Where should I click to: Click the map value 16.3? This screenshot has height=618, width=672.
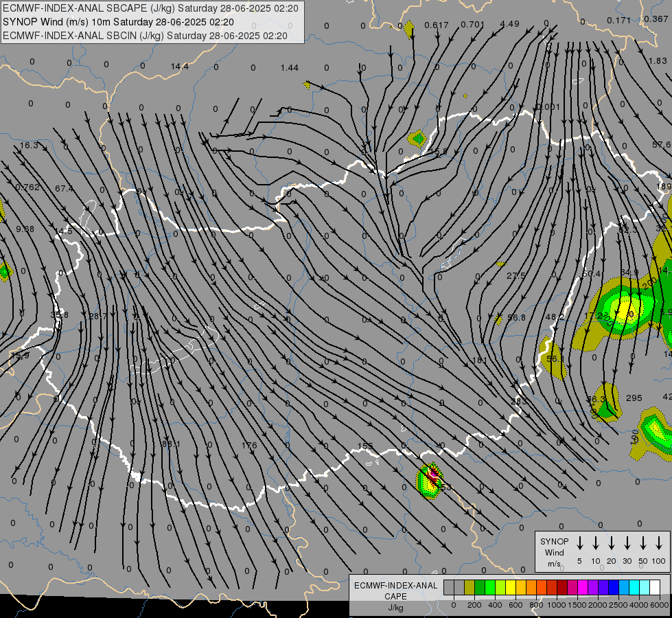[x=29, y=146]
